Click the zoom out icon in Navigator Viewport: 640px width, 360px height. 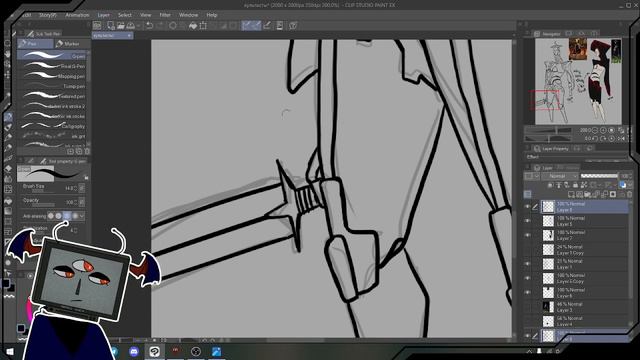coord(595,130)
